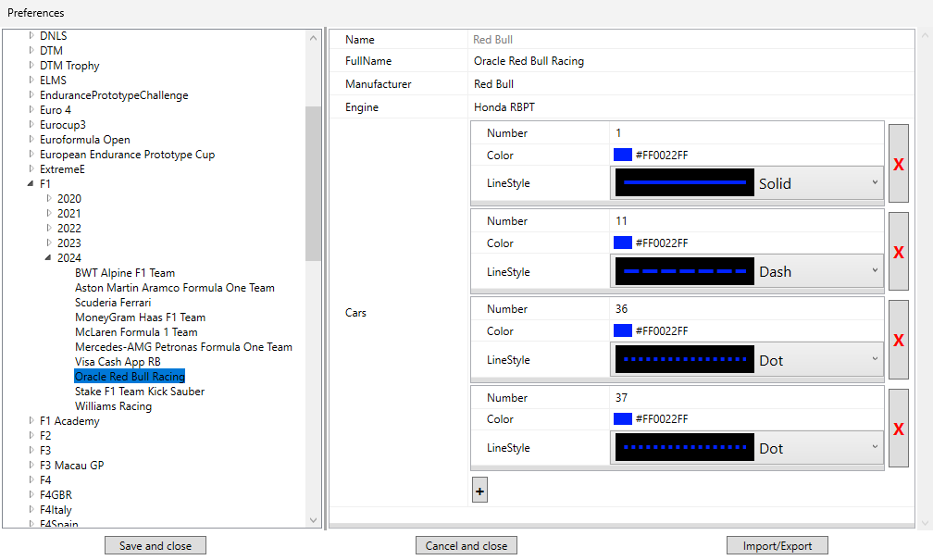Expand the 2023 season node

click(x=49, y=243)
